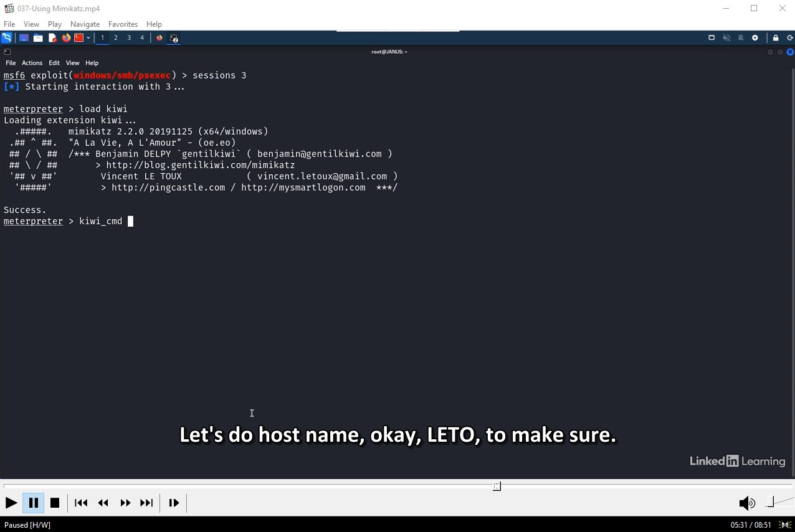Screen dimensions: 795x532
Task: Open the red terminal launcher icon
Action: [x=79, y=38]
